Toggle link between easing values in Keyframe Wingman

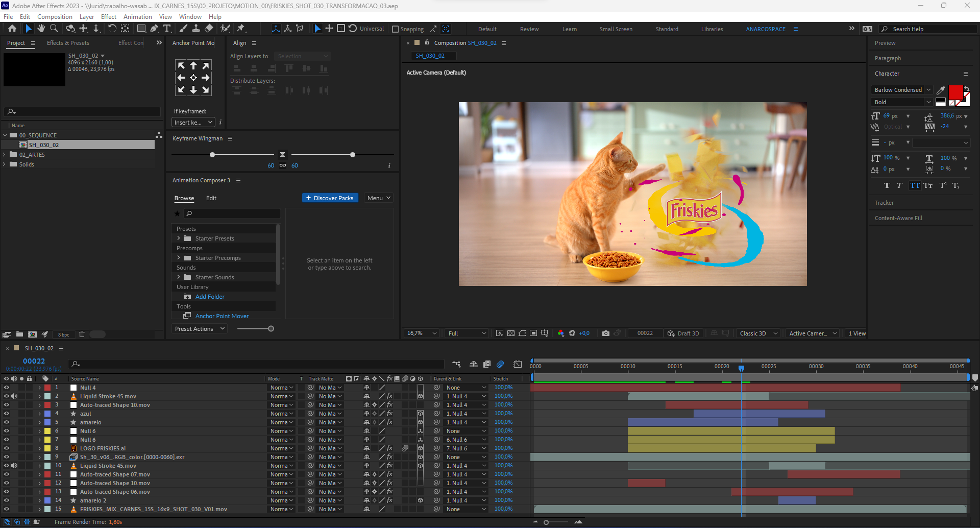coord(283,165)
